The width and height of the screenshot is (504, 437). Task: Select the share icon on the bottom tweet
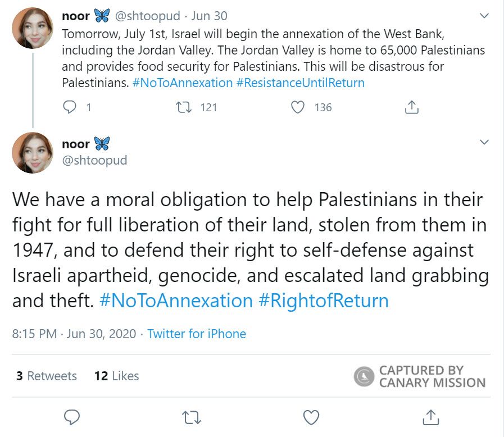tap(431, 416)
